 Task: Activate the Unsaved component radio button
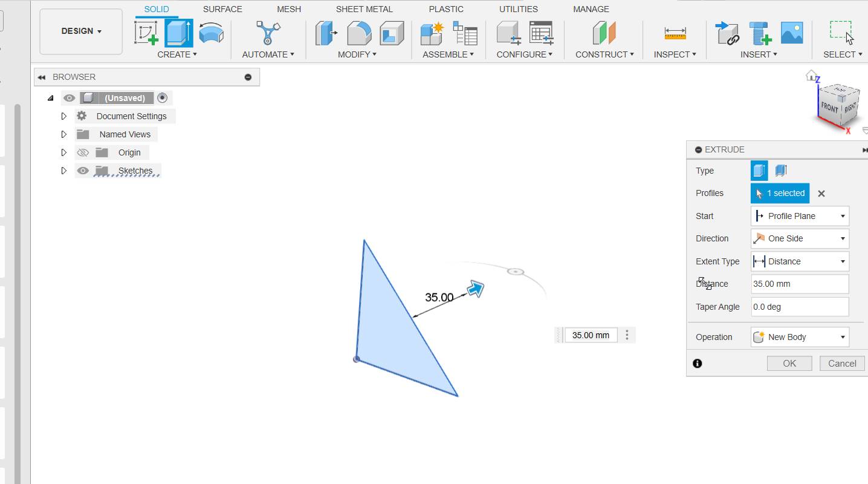(x=162, y=97)
